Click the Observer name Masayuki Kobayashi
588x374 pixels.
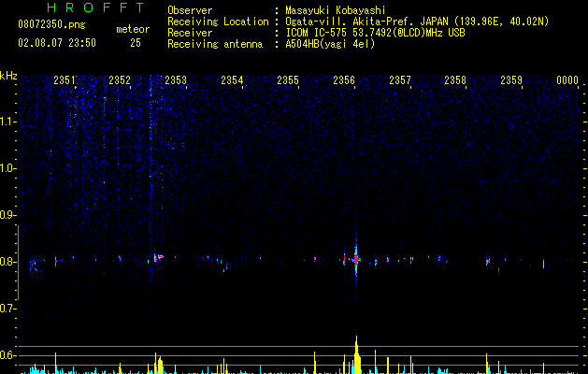(336, 10)
